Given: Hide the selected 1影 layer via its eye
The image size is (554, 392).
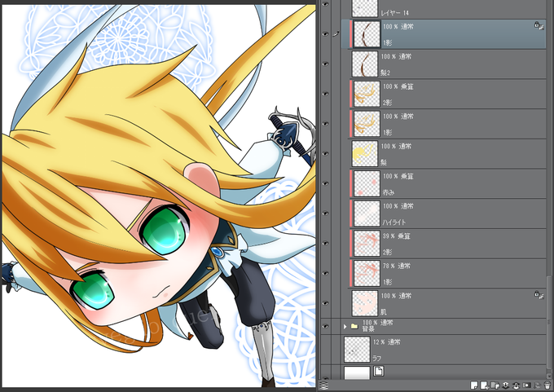Looking at the screenshot, I should coord(325,34).
